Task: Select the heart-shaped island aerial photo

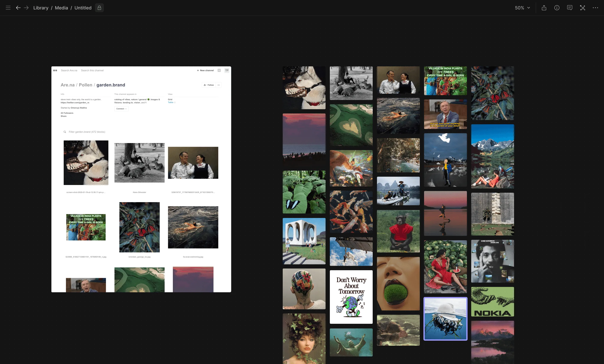Action: (x=351, y=125)
